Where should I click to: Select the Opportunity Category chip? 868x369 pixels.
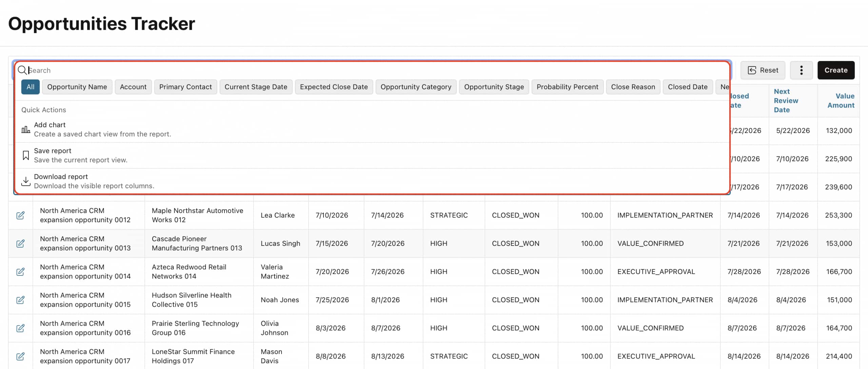416,87
